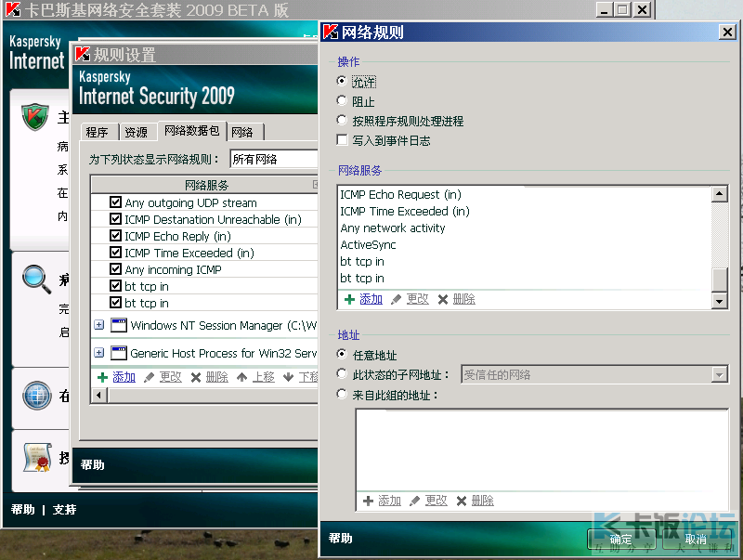Click the 取消 button
743x560 pixels.
tap(696, 540)
